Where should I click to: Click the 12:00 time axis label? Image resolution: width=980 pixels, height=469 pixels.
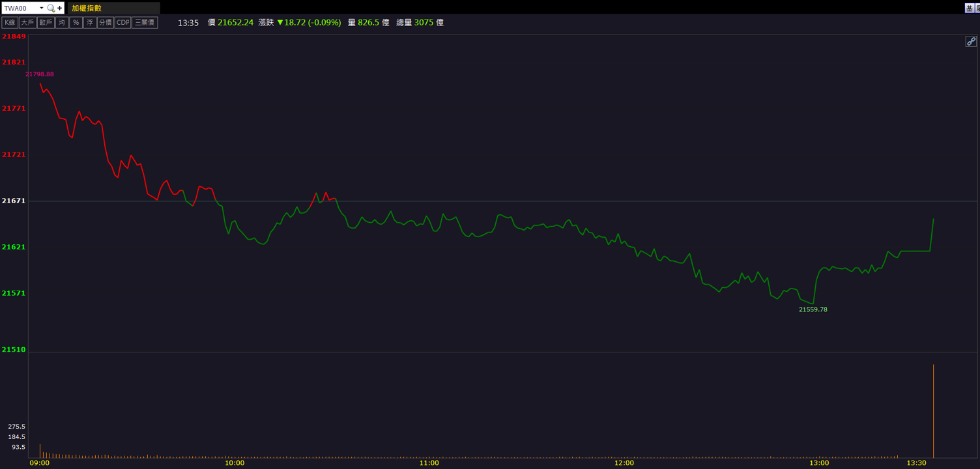pyautogui.click(x=624, y=463)
